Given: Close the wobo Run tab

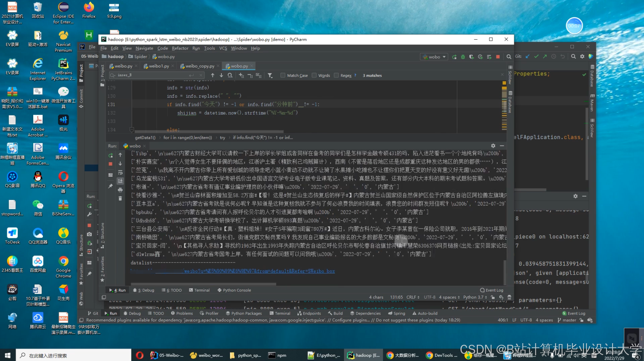Looking at the screenshot, I should (x=144, y=146).
